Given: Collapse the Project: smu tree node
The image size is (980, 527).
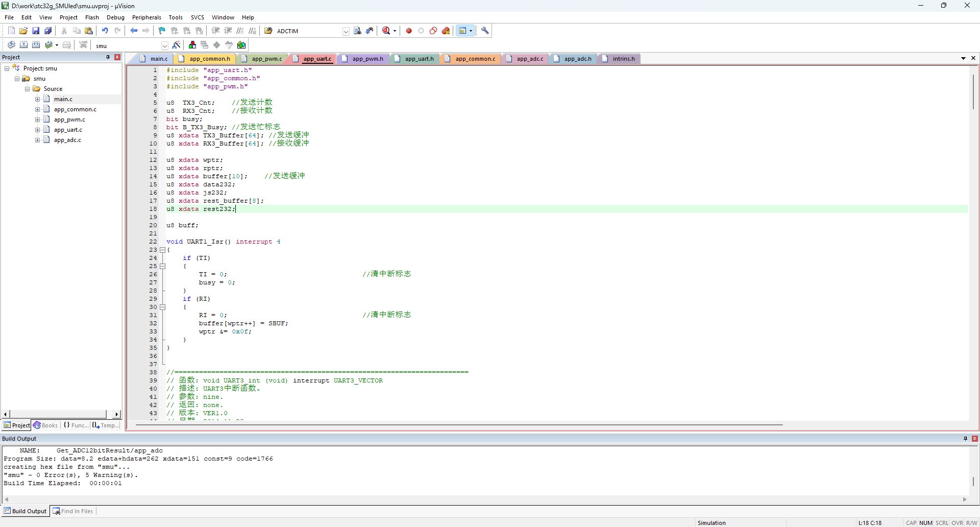Looking at the screenshot, I should click(x=7, y=68).
